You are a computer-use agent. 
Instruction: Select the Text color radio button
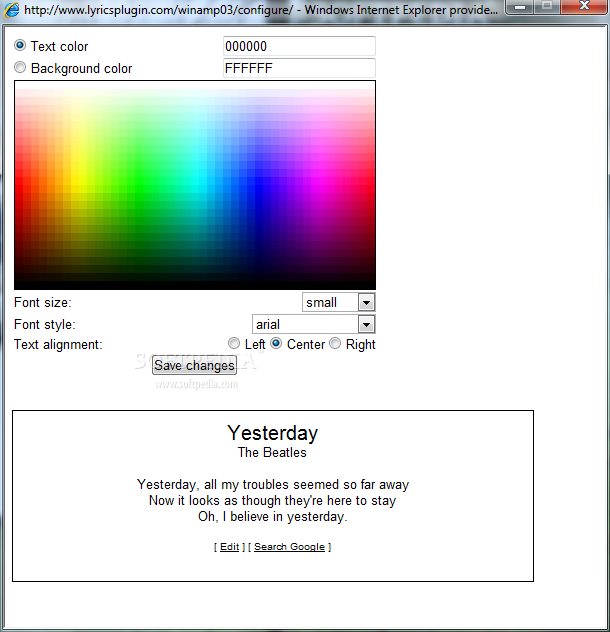click(x=20, y=45)
